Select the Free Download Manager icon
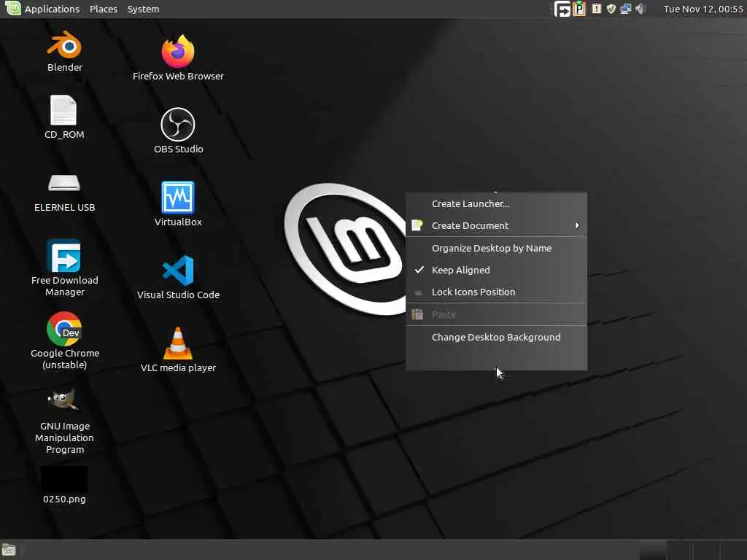 click(x=64, y=256)
